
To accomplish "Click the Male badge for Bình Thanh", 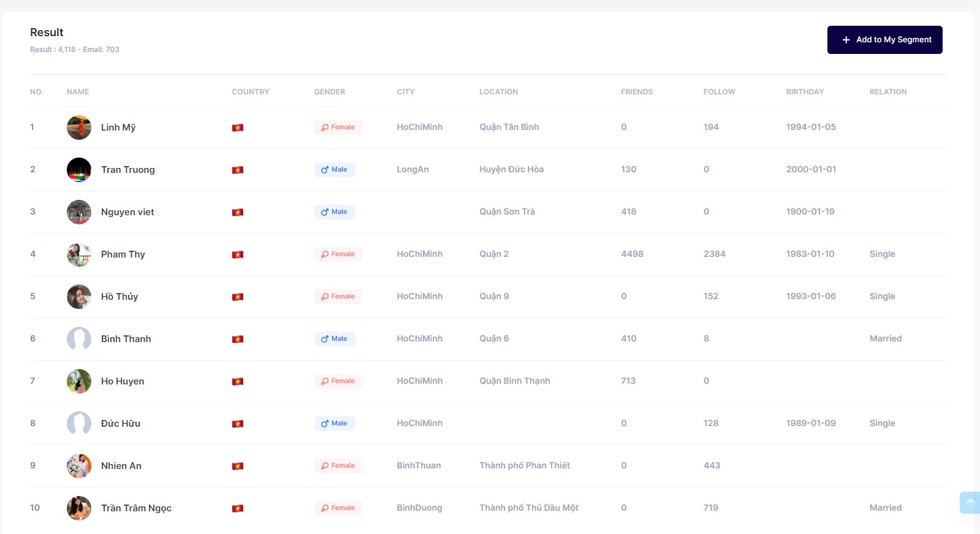I will click(x=335, y=339).
